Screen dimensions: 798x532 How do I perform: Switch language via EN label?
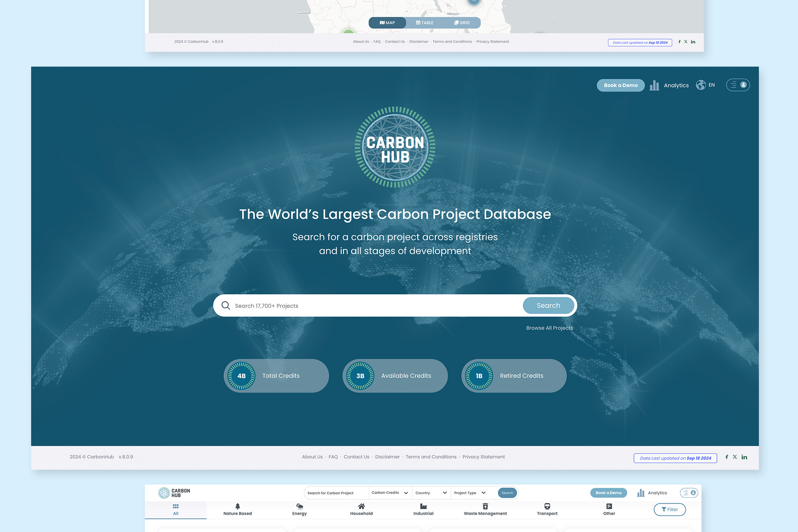711,85
